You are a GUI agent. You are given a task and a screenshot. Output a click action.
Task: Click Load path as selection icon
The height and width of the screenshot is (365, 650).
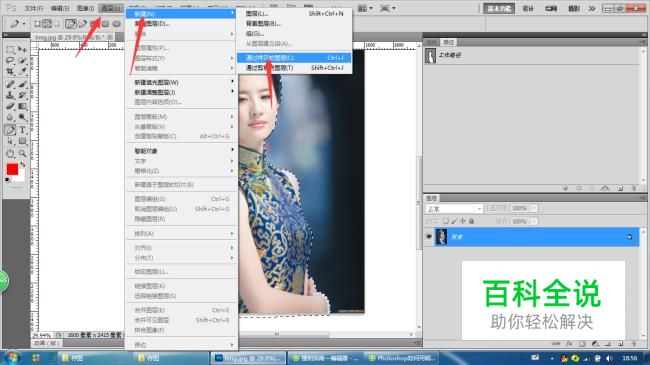click(592, 188)
